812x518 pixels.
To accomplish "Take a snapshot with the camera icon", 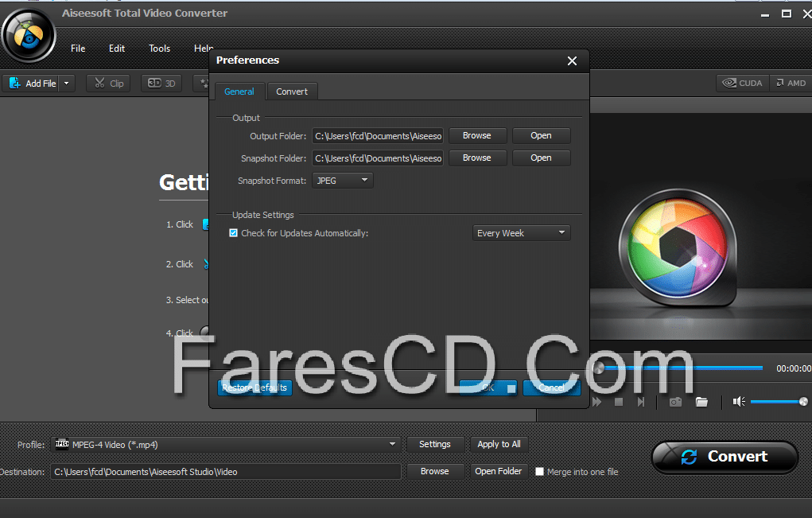I will pos(675,402).
